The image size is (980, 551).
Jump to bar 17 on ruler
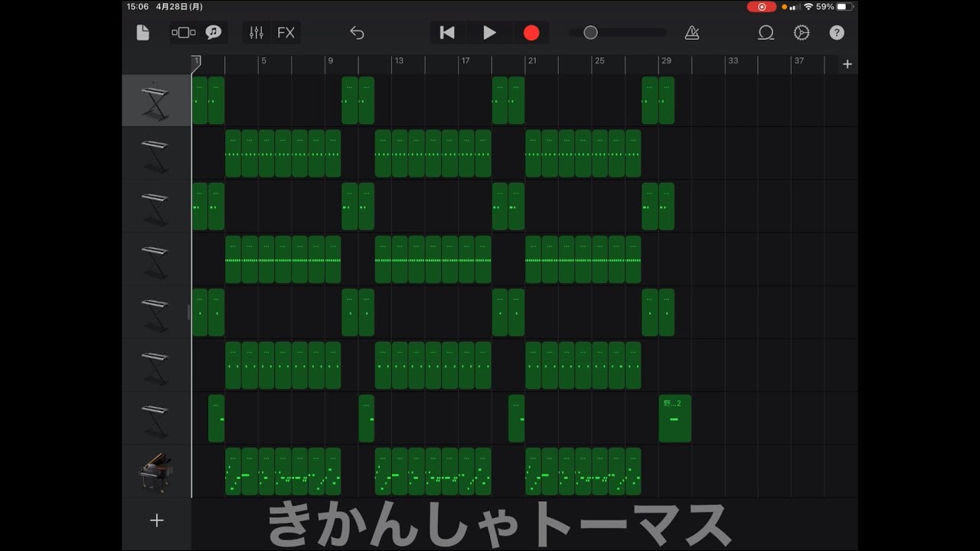(x=465, y=60)
